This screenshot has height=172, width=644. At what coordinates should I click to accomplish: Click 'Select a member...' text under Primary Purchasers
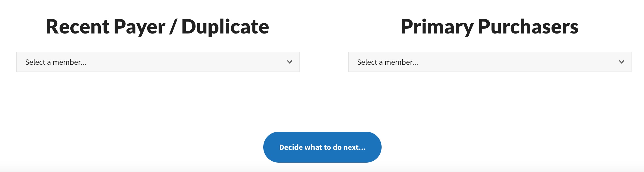point(388,62)
